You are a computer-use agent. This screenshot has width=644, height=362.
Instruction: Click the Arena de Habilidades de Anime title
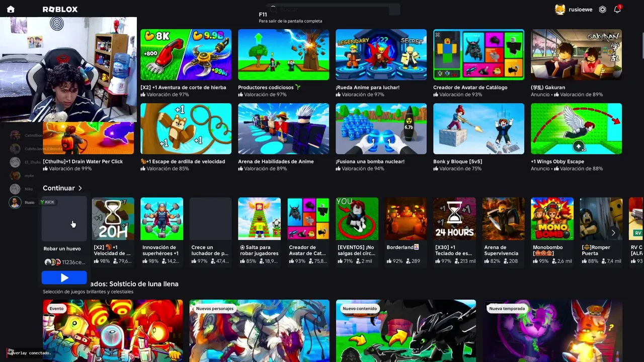tap(276, 162)
